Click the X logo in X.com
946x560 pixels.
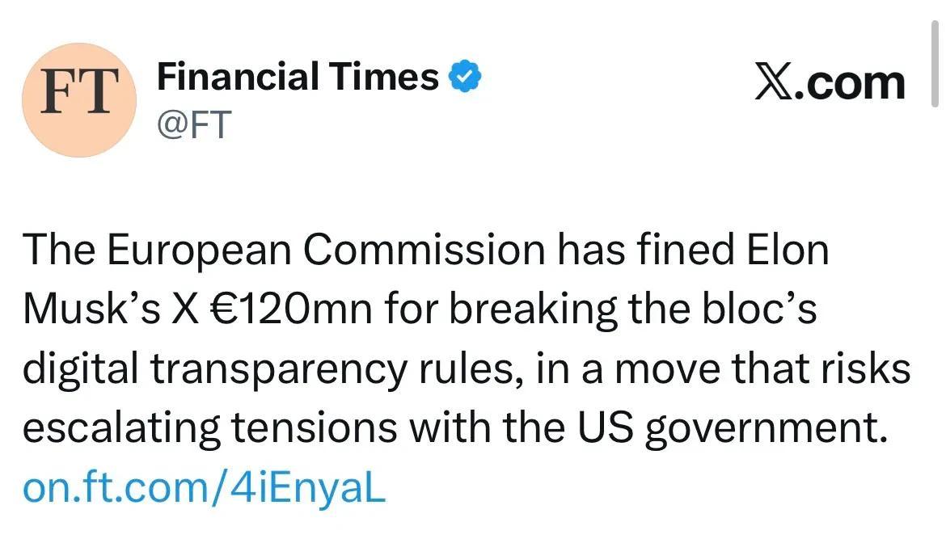pos(774,83)
